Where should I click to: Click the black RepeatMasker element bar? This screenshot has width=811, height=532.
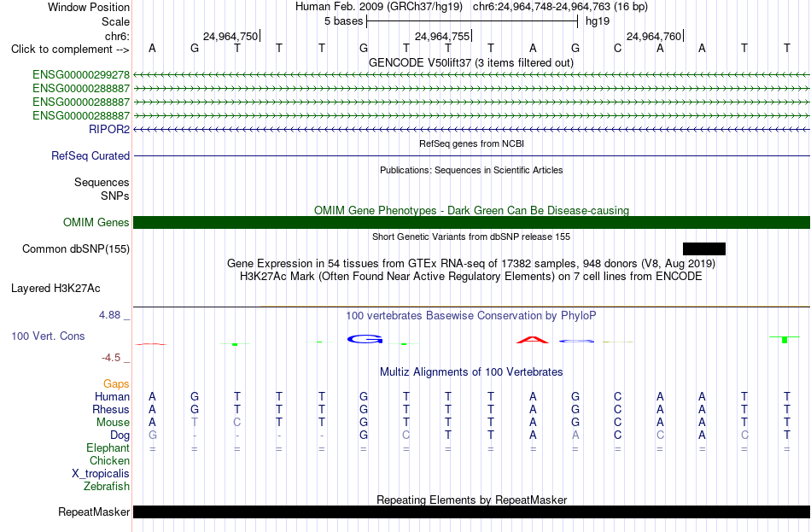(471, 512)
